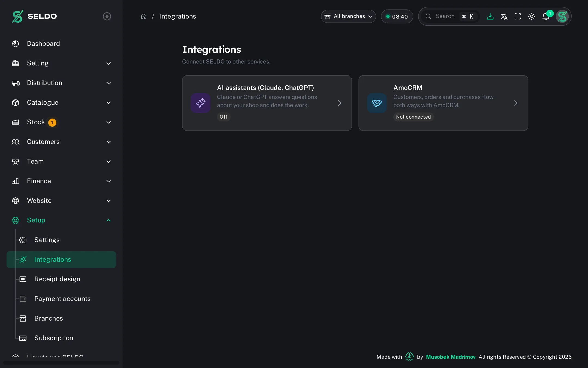Click the 08:40 shift timer pill

click(x=397, y=16)
